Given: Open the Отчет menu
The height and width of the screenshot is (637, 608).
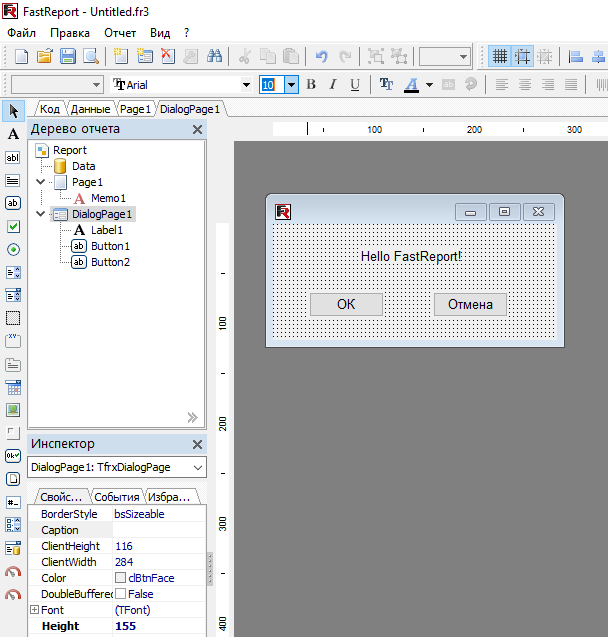Looking at the screenshot, I should coord(120,33).
